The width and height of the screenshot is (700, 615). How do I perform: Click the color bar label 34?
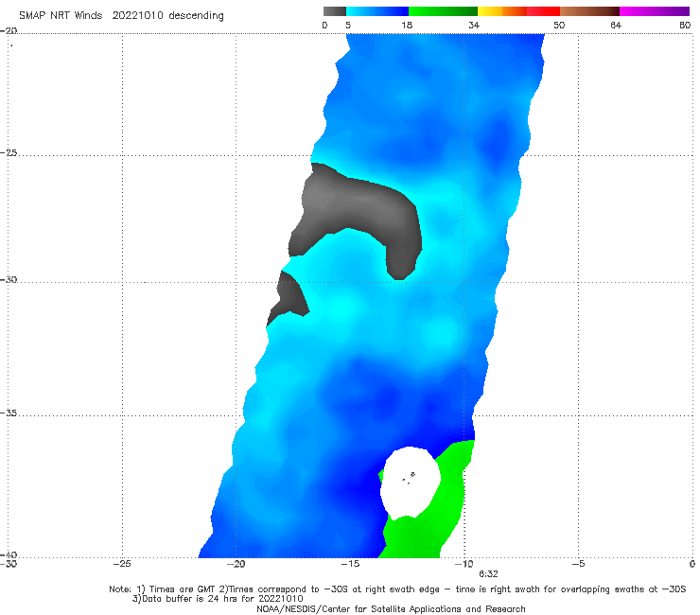(x=474, y=25)
